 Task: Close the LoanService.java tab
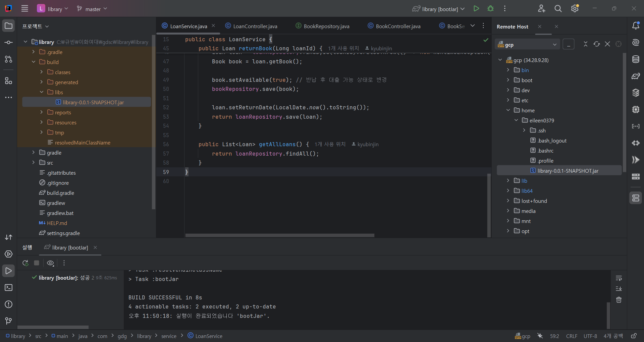(213, 26)
